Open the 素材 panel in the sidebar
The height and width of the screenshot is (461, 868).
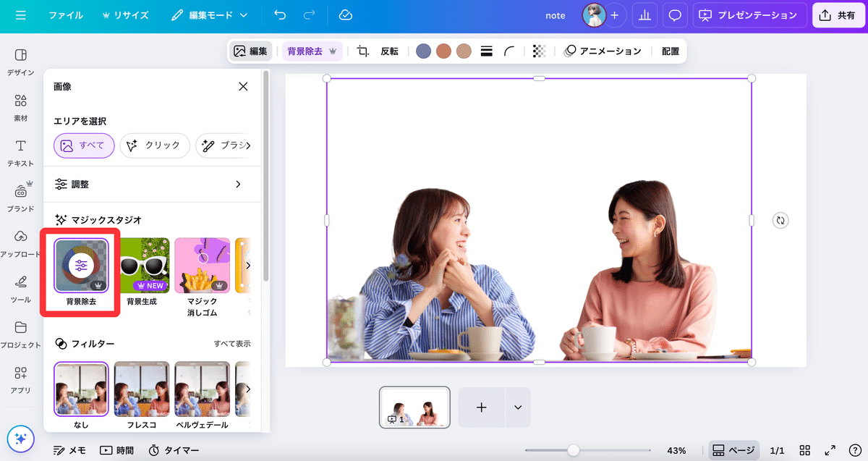(x=20, y=107)
